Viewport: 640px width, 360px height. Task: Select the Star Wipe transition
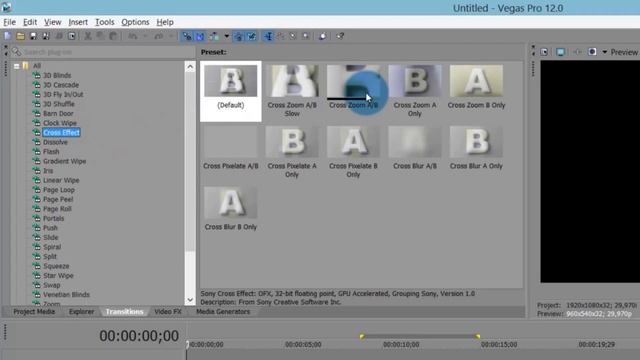pyautogui.click(x=58, y=276)
